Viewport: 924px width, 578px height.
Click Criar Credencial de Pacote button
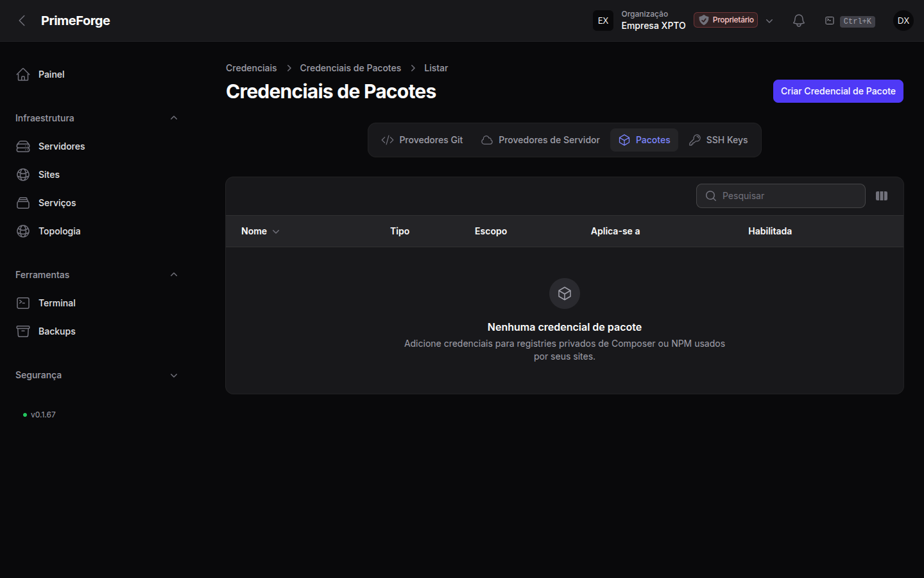pos(838,91)
